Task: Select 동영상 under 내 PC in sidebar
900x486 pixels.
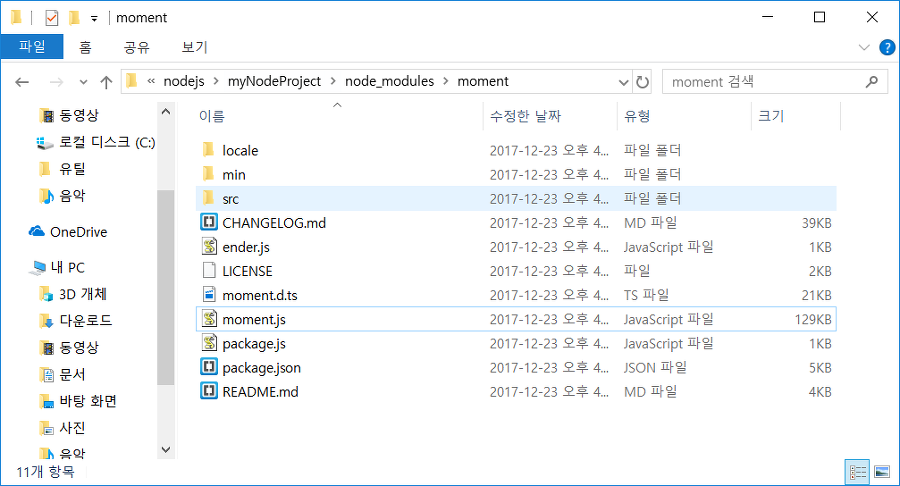Action: click(79, 348)
